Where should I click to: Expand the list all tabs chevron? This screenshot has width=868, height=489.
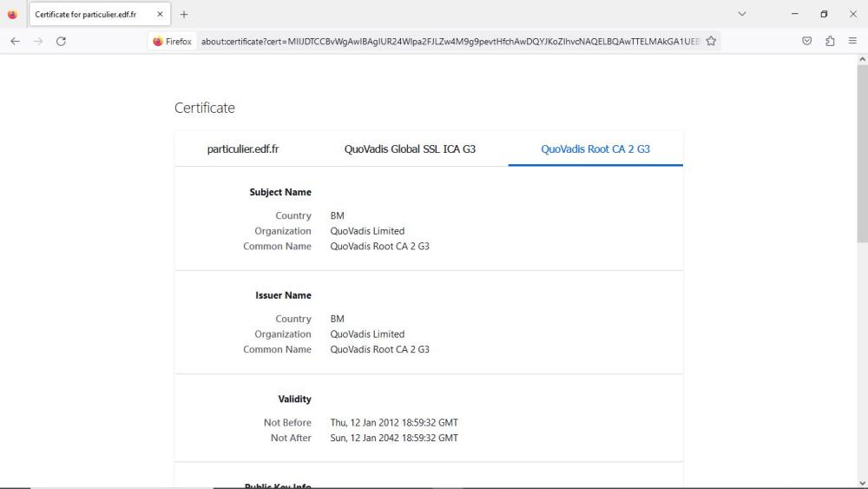tap(742, 15)
